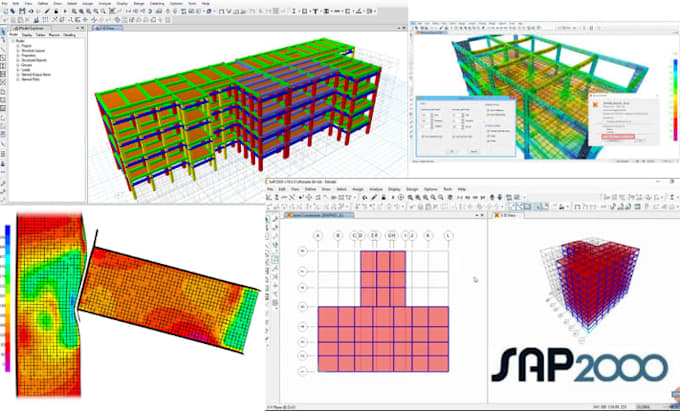This screenshot has width=680, height=411.
Task: Open the Display menu in SAP2000 floor-plan window
Action: pos(394,189)
